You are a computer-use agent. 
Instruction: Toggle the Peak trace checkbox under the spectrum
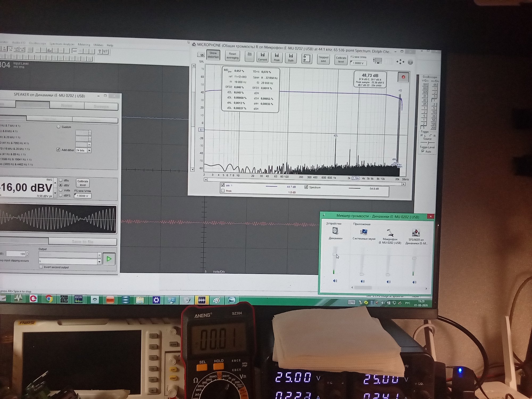click(x=223, y=191)
